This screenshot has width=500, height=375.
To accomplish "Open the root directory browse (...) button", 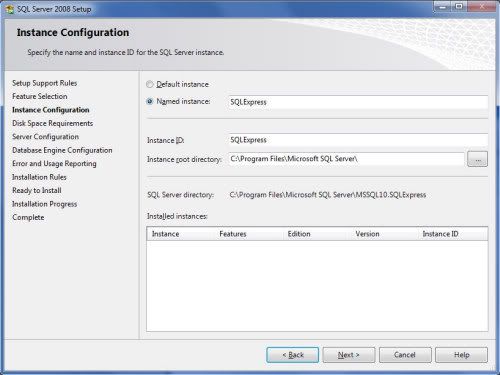I will click(x=477, y=159).
